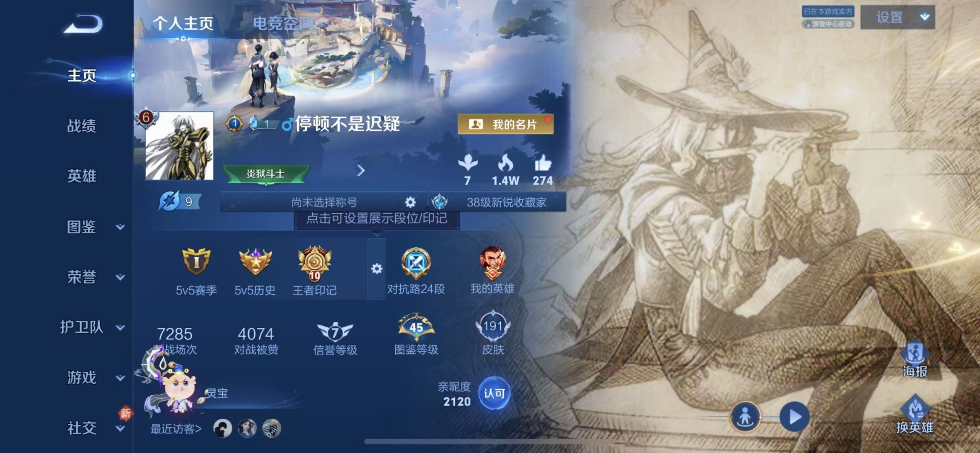Tap the thumbs-up likes icon showing 274
Image resolution: width=980 pixels, height=453 pixels.
(543, 163)
